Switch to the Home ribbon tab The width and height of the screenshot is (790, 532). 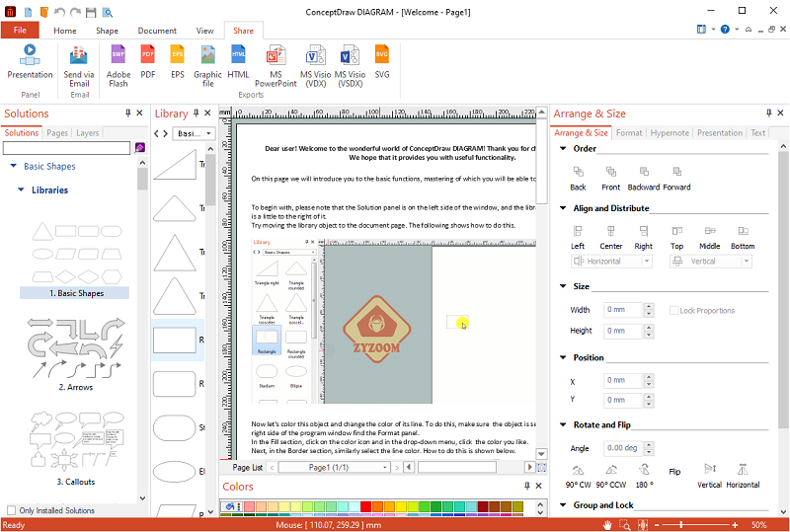click(x=65, y=31)
